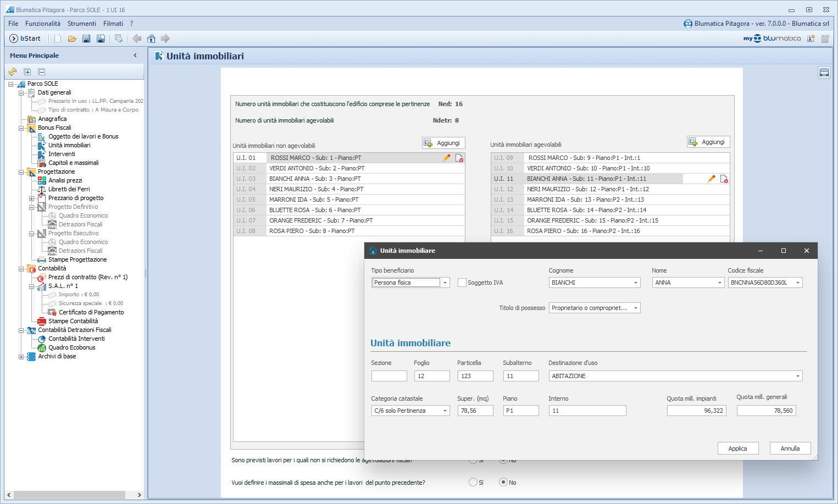The image size is (838, 504).
Task: Open Libretti dei Ferri in the tree
Action: pyautogui.click(x=69, y=189)
